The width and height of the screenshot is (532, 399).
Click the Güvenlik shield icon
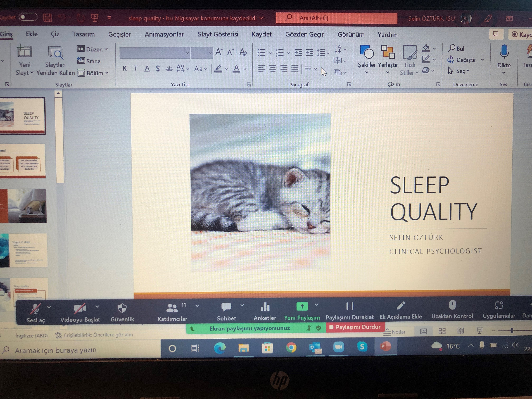click(x=122, y=309)
